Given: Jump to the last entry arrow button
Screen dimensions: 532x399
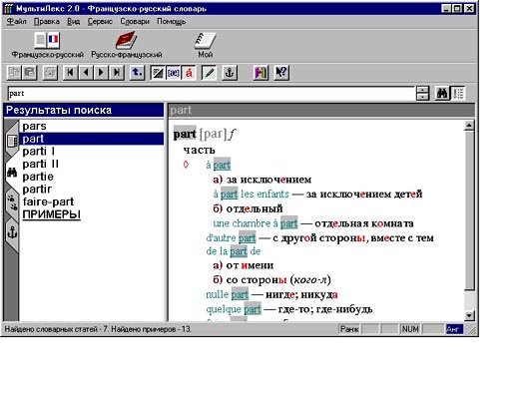Looking at the screenshot, I should tap(117, 73).
